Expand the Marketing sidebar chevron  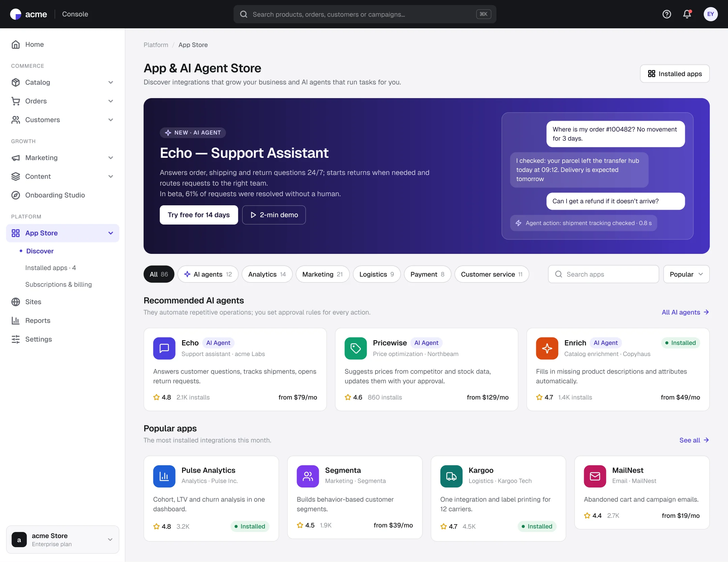tap(111, 158)
